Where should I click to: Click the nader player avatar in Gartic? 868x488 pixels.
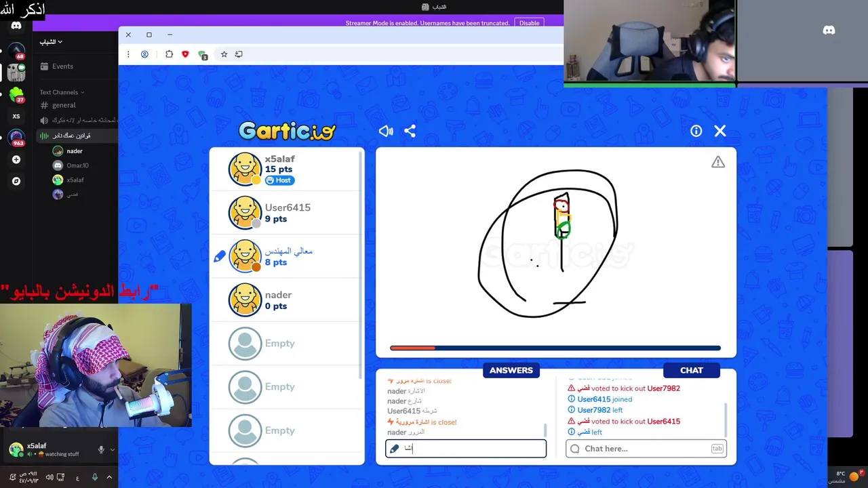(x=245, y=300)
